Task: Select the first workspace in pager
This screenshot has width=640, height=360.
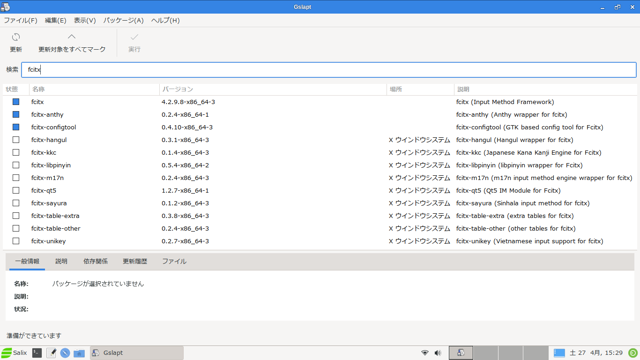Action: point(461,353)
